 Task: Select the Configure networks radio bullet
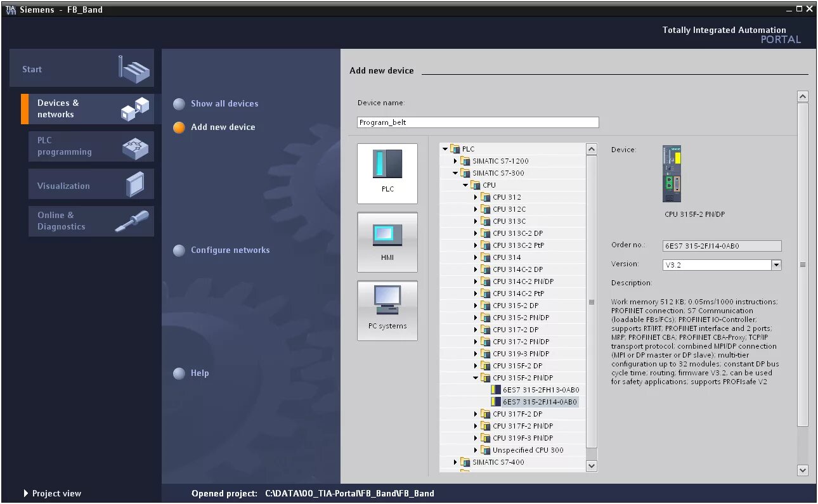[x=179, y=250]
